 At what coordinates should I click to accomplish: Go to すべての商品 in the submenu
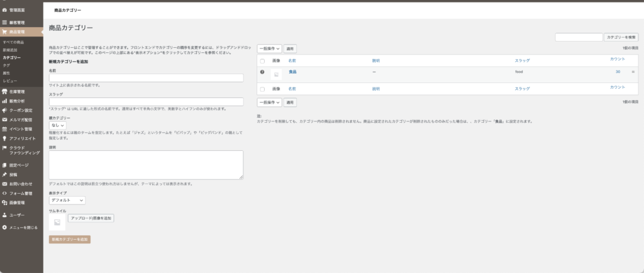(x=14, y=42)
